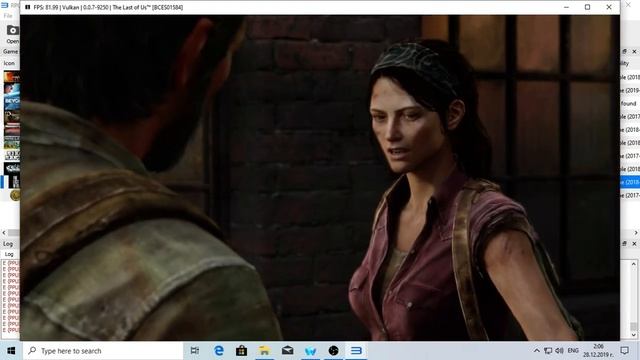Switch to RPCS3 taskbar icon
Image resolution: width=640 pixels, height=360 pixels.
coord(356,351)
